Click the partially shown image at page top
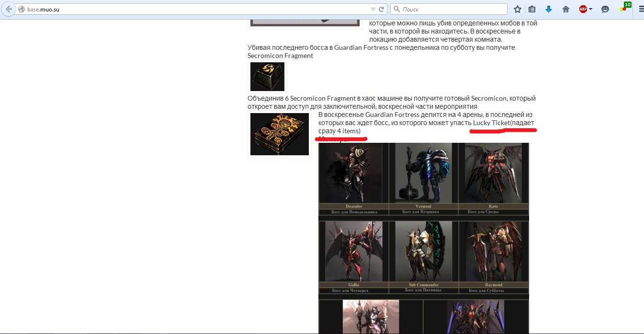Screen dimensions: 644x334 click(305, 23)
